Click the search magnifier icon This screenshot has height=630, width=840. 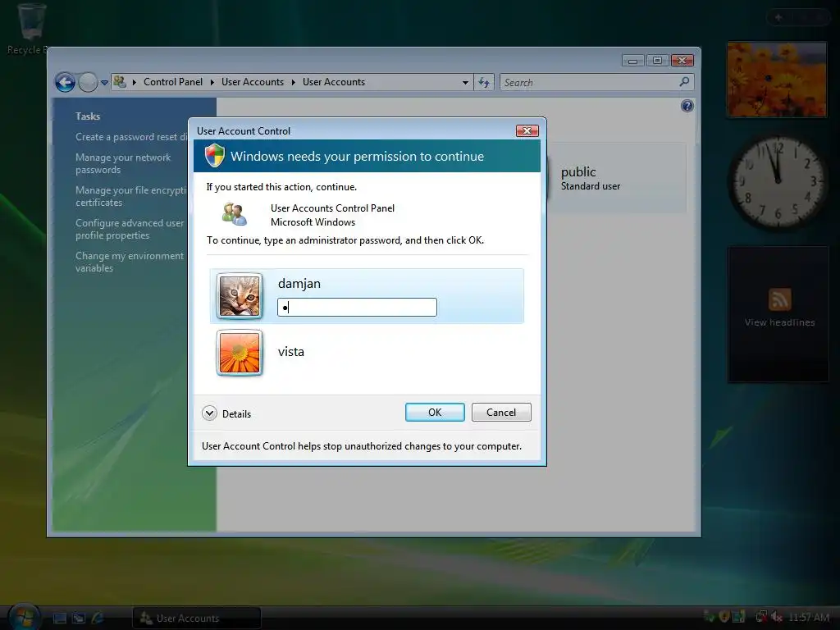[x=684, y=82]
